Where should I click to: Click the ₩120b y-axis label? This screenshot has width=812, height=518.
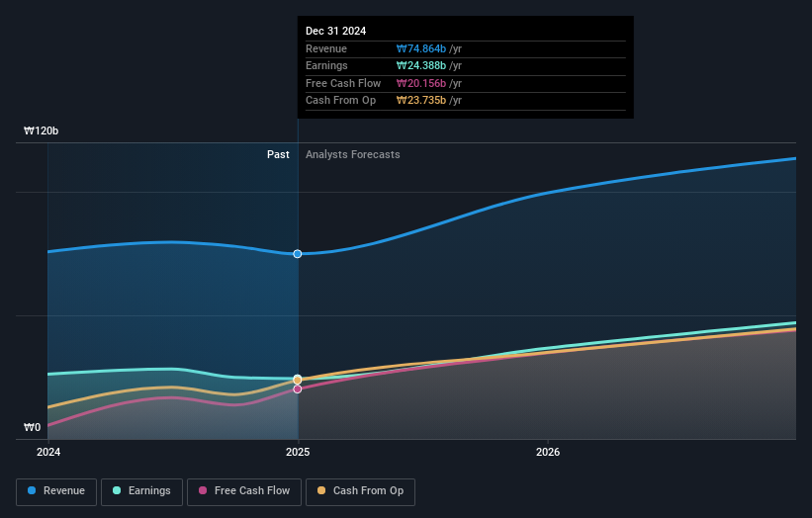[x=42, y=131]
